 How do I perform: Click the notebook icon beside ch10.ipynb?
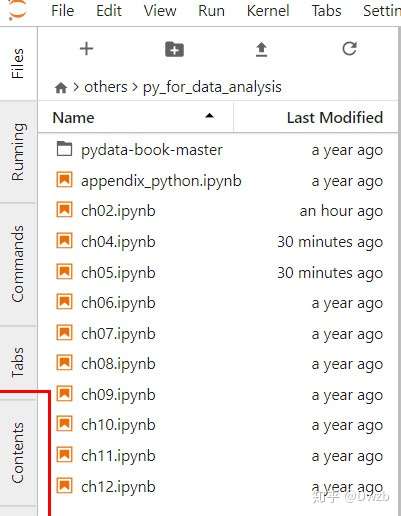[x=64, y=424]
